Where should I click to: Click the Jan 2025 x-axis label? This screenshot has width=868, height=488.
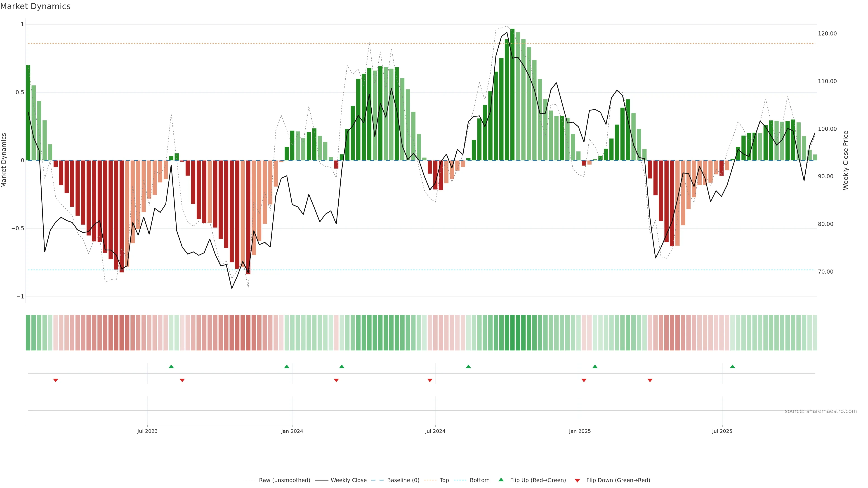580,431
